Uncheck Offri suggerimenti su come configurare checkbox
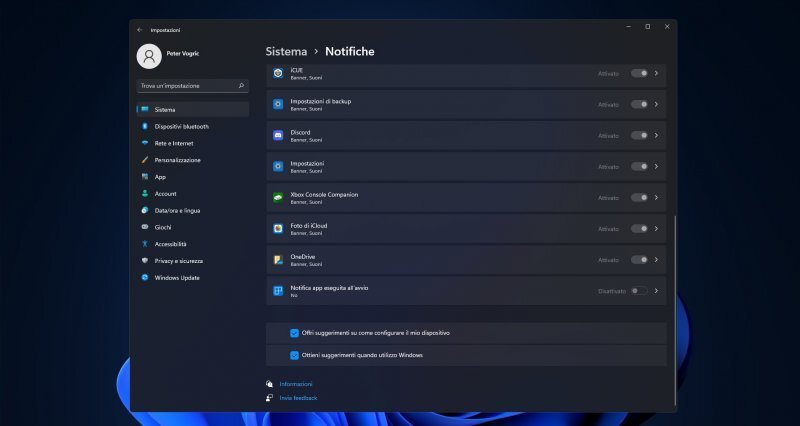The height and width of the screenshot is (426, 800). tap(294, 333)
